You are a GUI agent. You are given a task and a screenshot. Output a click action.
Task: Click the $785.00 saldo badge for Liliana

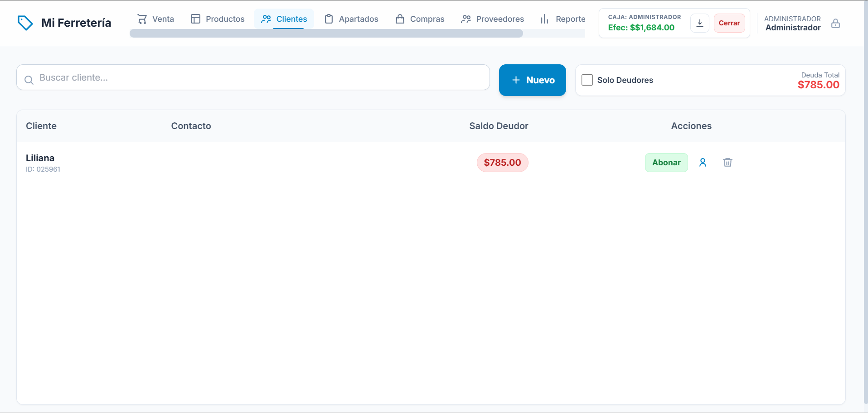pyautogui.click(x=502, y=163)
